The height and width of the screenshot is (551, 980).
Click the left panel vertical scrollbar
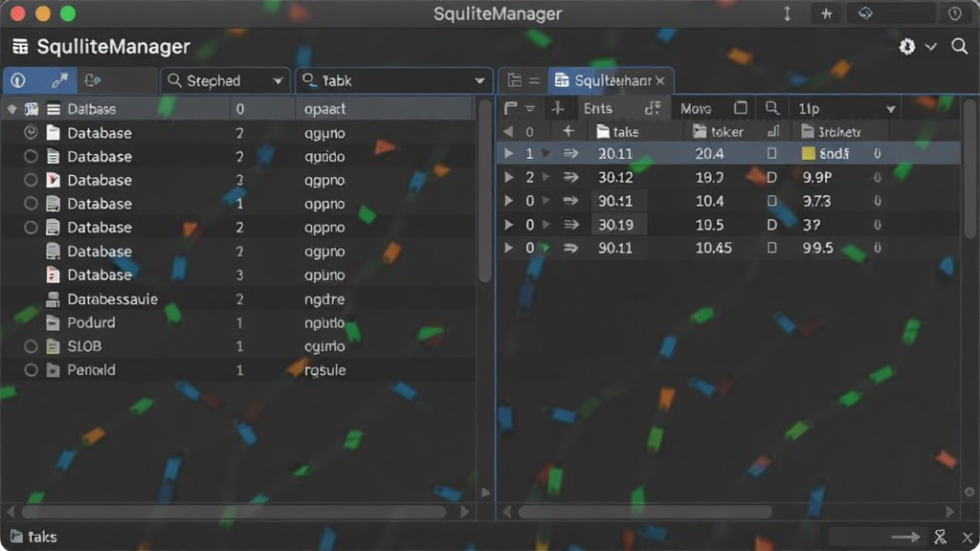pos(485,191)
